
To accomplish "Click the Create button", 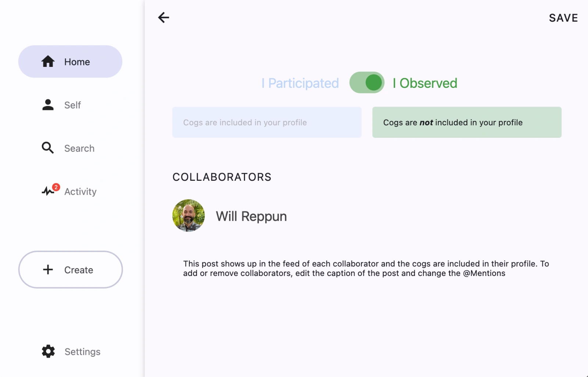I will coord(70,270).
